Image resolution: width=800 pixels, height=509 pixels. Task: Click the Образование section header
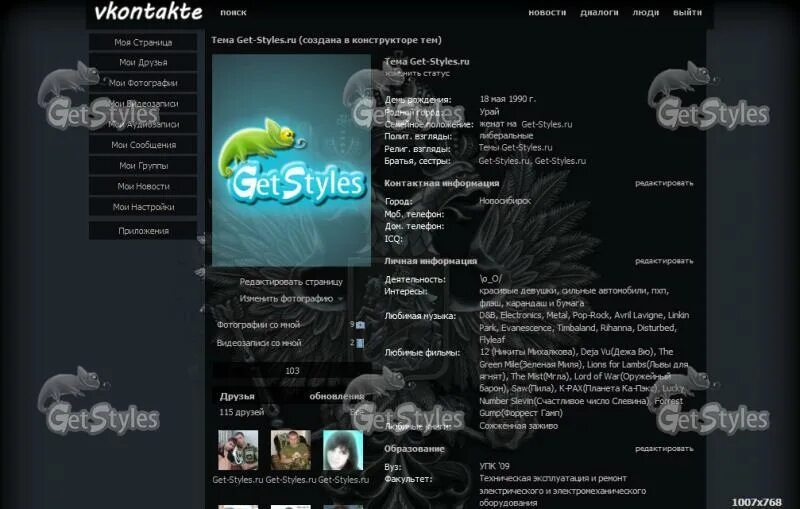[x=414, y=449]
